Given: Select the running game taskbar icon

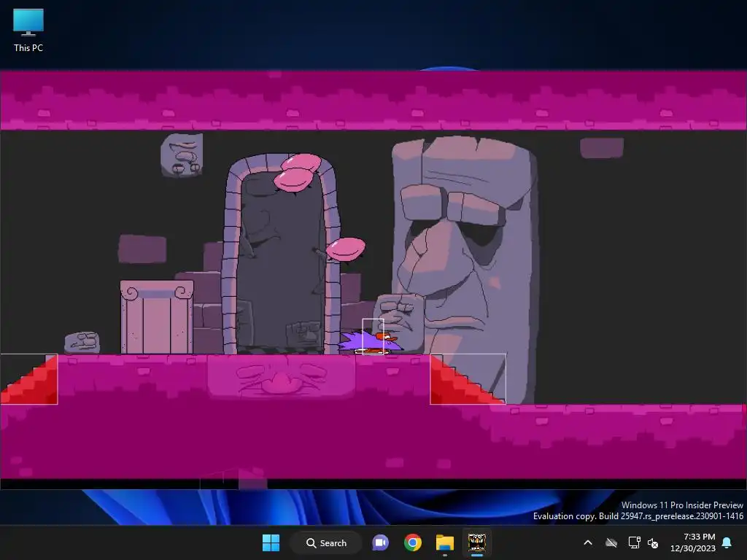Looking at the screenshot, I should coord(477,542).
